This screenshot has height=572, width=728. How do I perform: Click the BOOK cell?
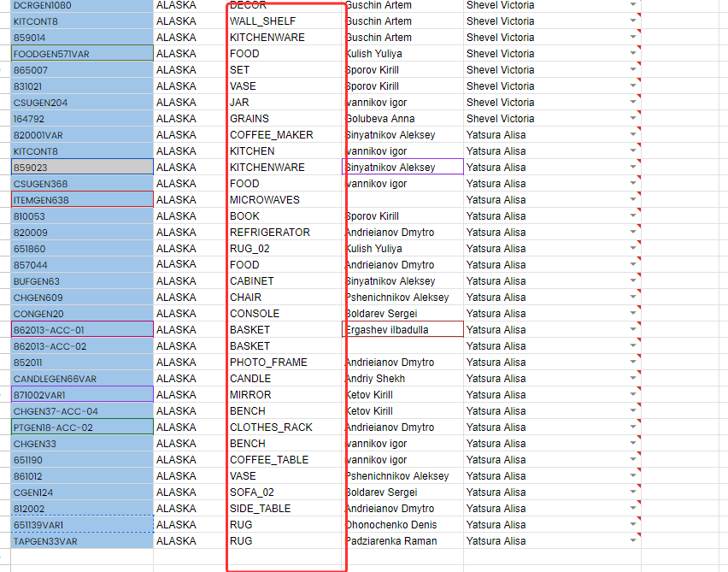(x=284, y=216)
